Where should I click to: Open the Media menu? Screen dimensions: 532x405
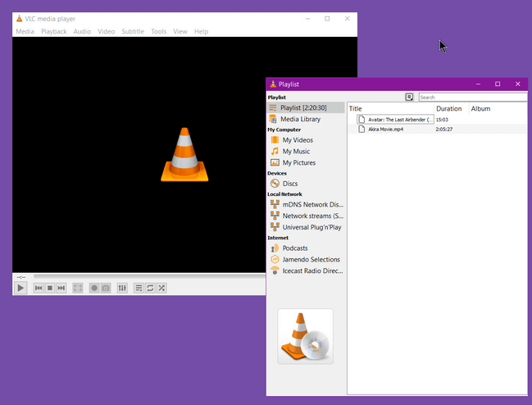pyautogui.click(x=25, y=31)
